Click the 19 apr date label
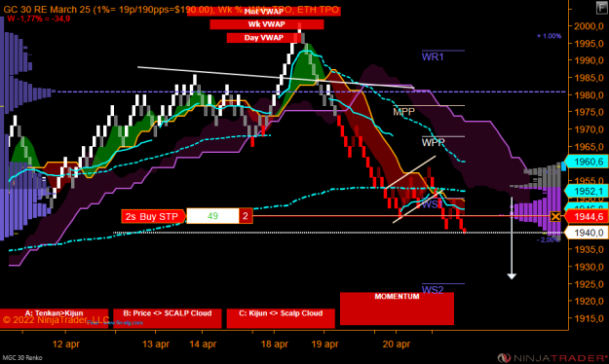This screenshot has width=609, height=364. [x=324, y=345]
